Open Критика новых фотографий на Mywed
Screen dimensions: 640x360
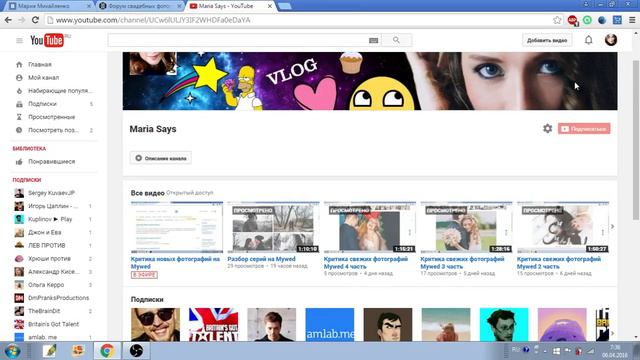click(175, 262)
